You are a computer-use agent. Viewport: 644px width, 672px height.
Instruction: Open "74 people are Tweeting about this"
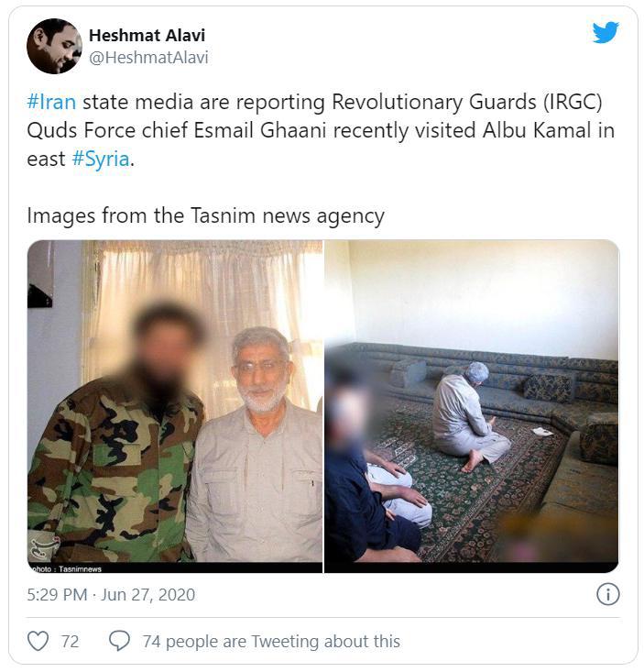tap(271, 641)
